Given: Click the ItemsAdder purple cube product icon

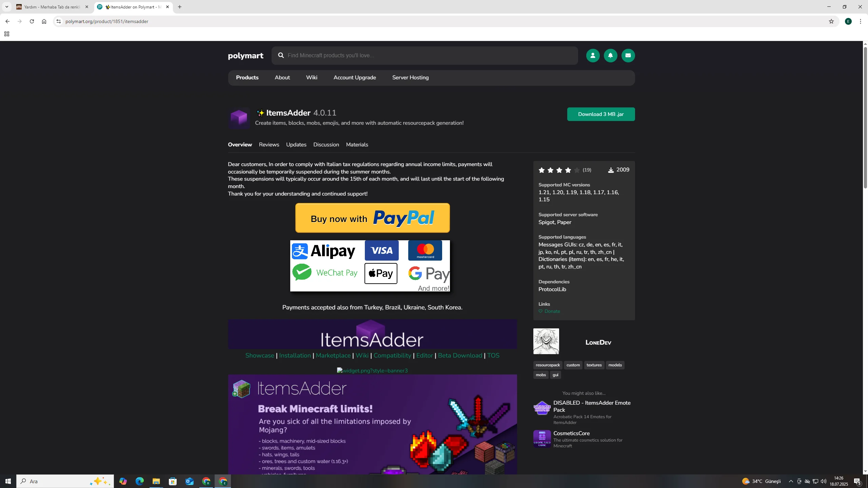Looking at the screenshot, I should [x=239, y=118].
